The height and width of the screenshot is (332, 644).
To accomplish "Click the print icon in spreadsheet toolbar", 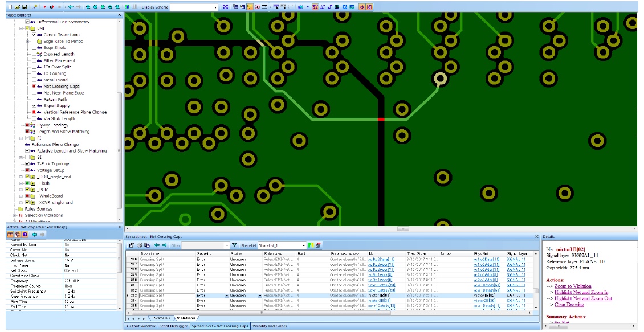I will (x=139, y=245).
